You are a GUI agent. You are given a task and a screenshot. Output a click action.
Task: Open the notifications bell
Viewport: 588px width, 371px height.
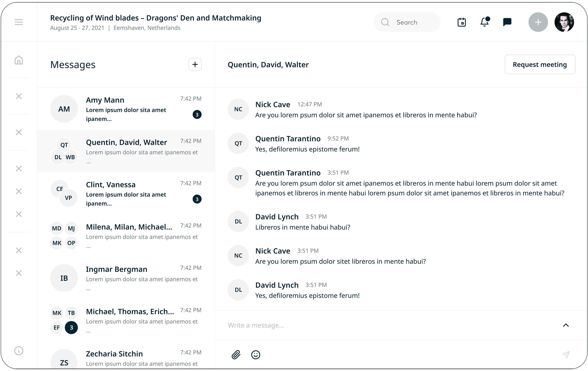tap(485, 22)
